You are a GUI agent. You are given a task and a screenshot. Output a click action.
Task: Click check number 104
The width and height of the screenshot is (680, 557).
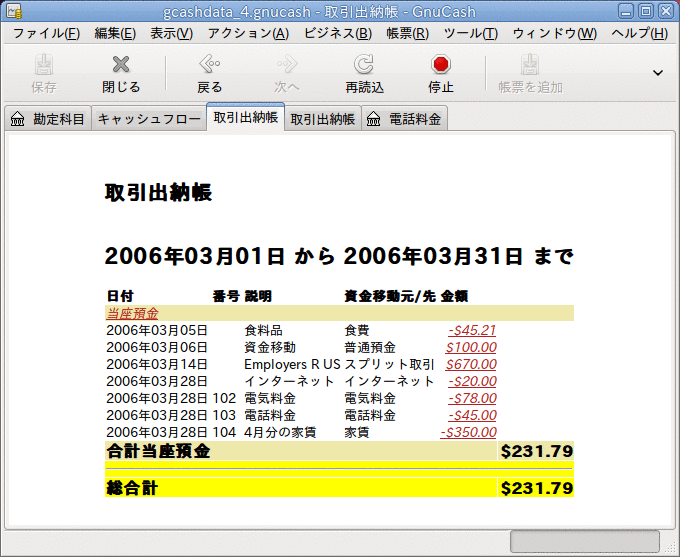(224, 432)
